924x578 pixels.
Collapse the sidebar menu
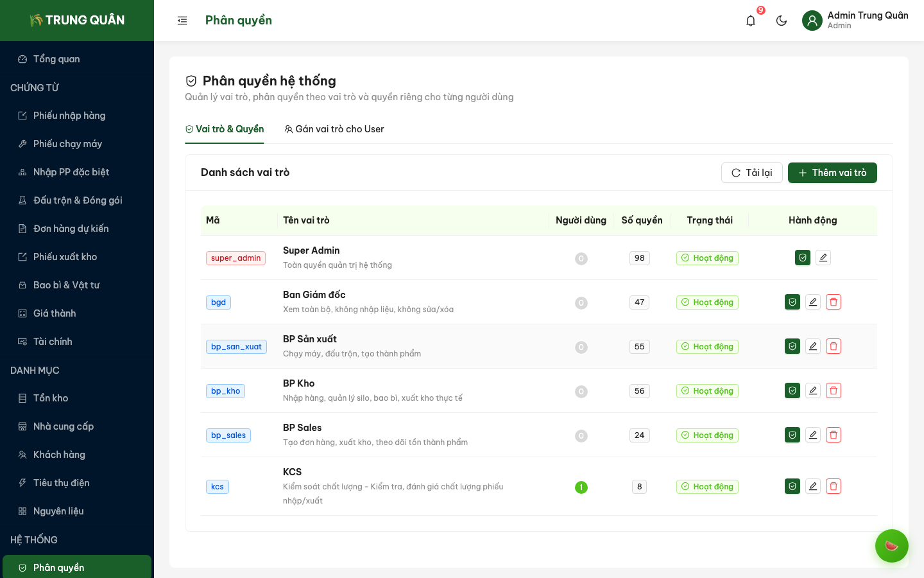click(x=182, y=21)
